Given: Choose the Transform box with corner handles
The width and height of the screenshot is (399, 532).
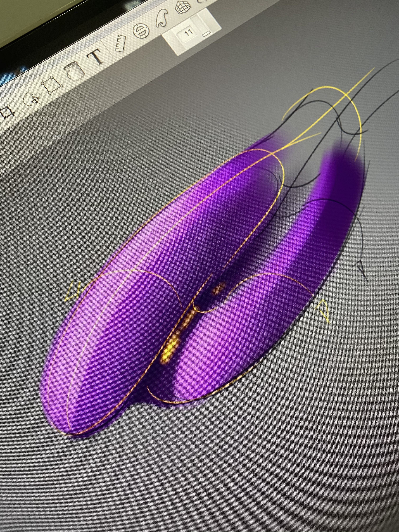Looking at the screenshot, I should click(x=52, y=85).
